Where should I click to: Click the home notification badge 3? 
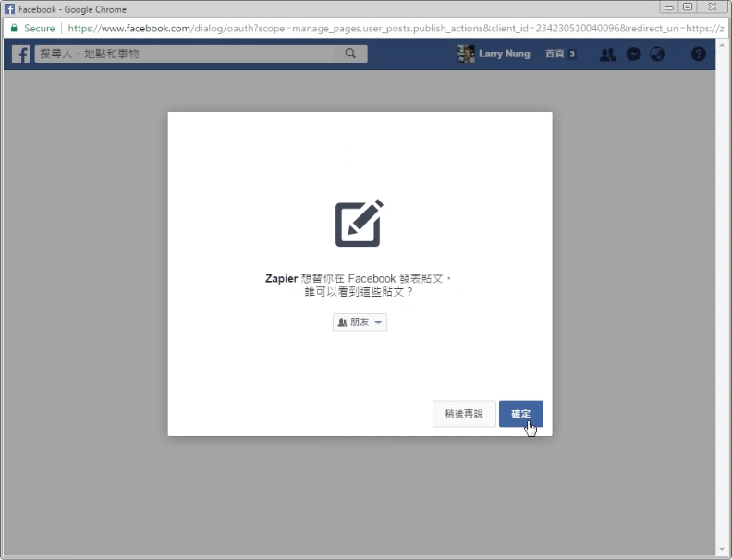(x=572, y=55)
